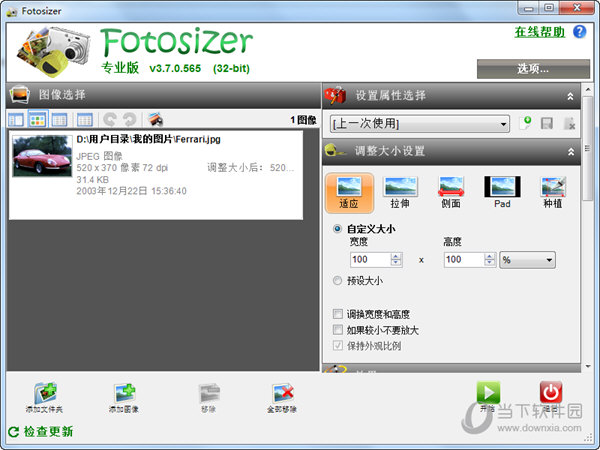Viewport: 600px width, 450px height.
Task: Delete the profile icon next to save
Action: tap(569, 124)
